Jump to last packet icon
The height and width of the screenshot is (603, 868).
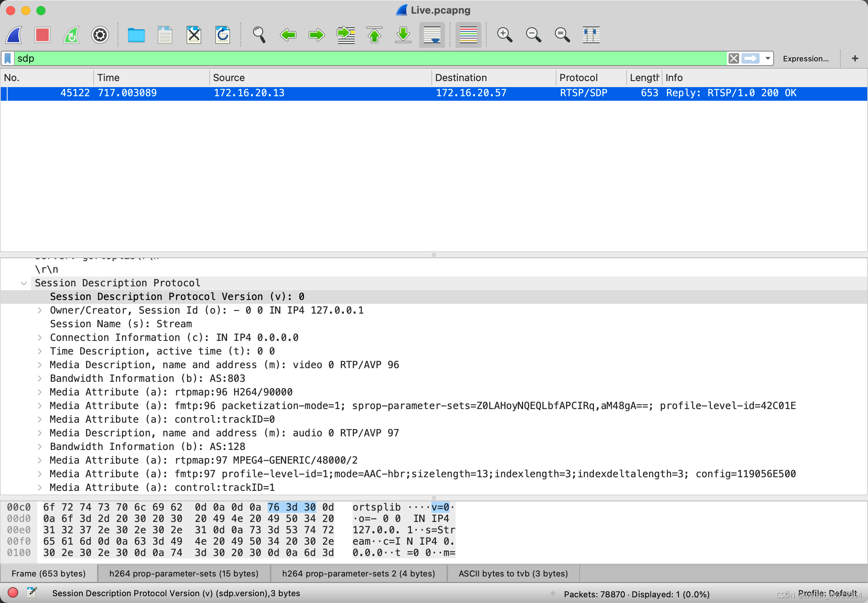(403, 35)
